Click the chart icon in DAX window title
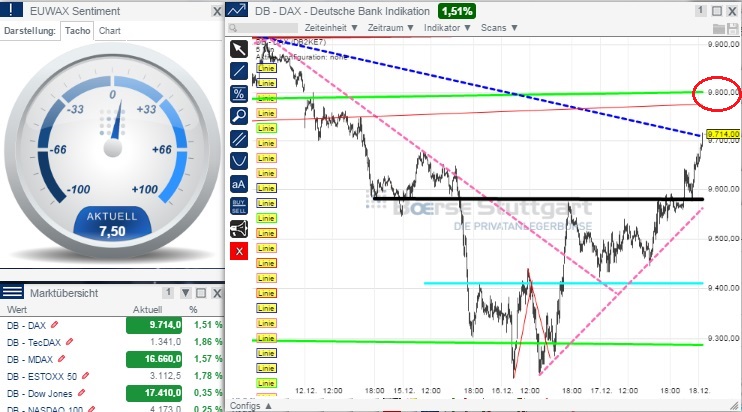The width and height of the screenshot is (742, 412). pyautogui.click(x=236, y=10)
